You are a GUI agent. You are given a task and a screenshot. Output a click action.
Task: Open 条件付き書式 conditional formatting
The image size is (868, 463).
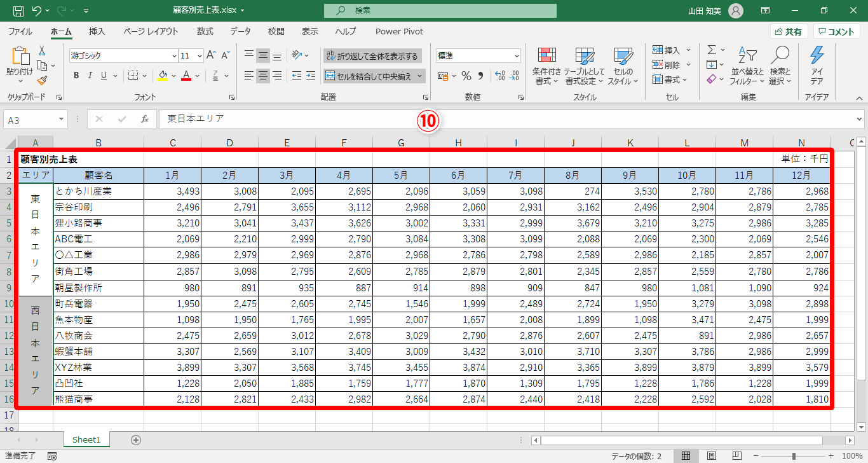pyautogui.click(x=546, y=66)
